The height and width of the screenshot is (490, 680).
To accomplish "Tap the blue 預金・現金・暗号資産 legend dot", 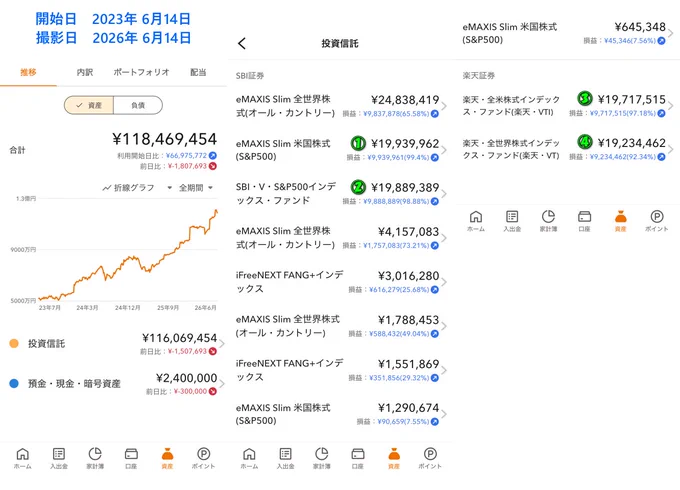I will 14,383.
